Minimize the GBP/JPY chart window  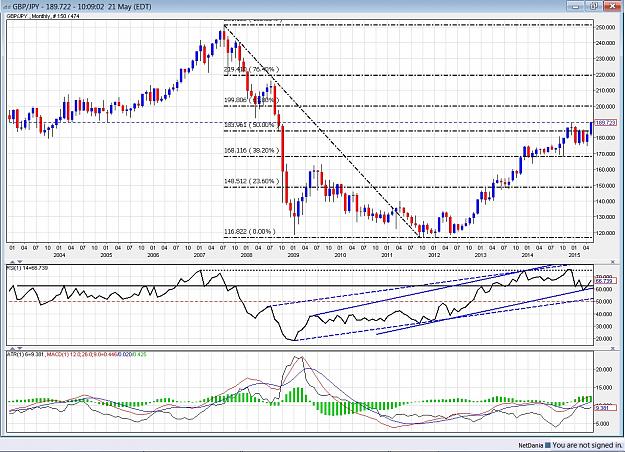pyautogui.click(x=575, y=6)
